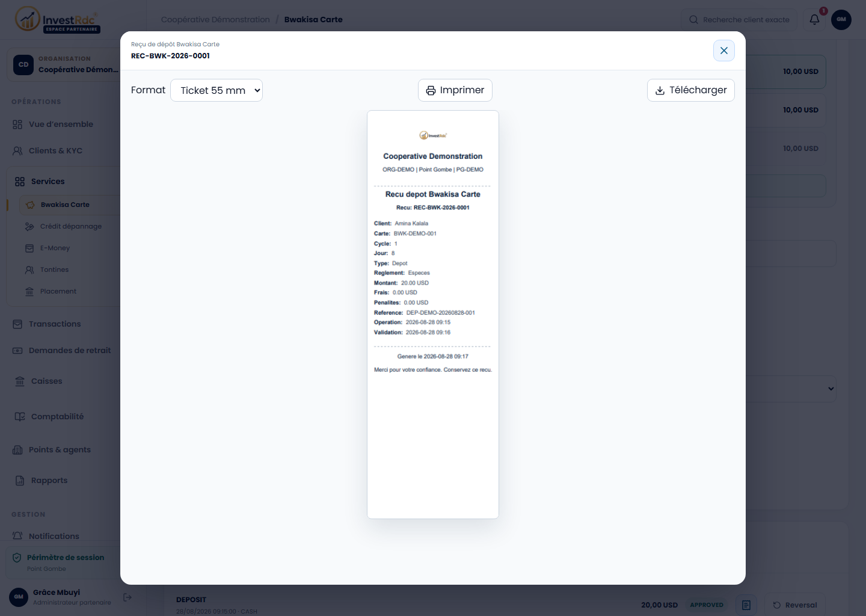Image resolution: width=866 pixels, height=616 pixels.
Task: Click the logout icon beside Grâce Mbuyi
Action: point(127,597)
